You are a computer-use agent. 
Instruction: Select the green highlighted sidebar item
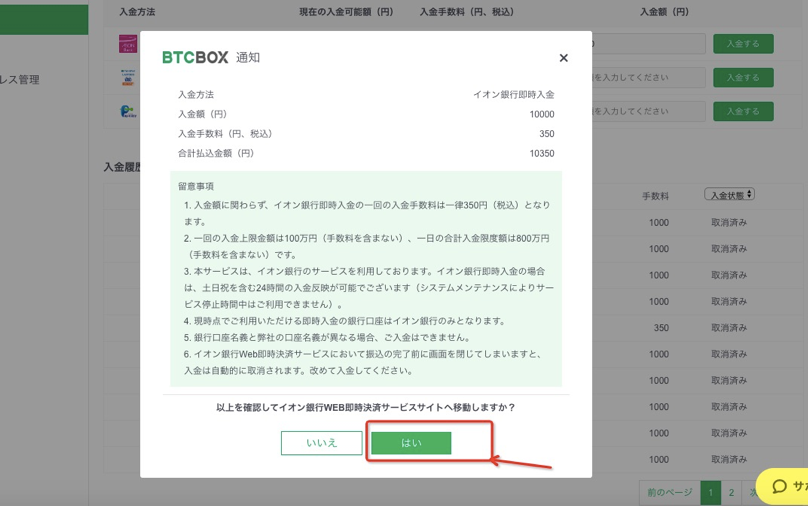(44, 20)
